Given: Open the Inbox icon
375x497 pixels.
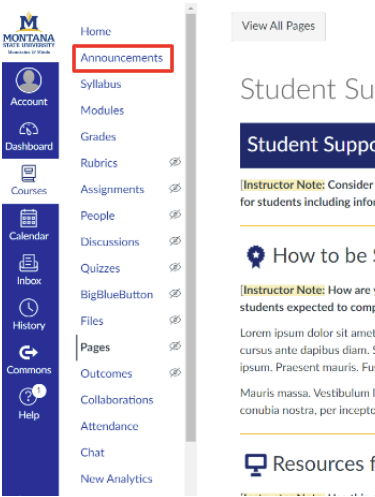Looking at the screenshot, I should tap(29, 263).
